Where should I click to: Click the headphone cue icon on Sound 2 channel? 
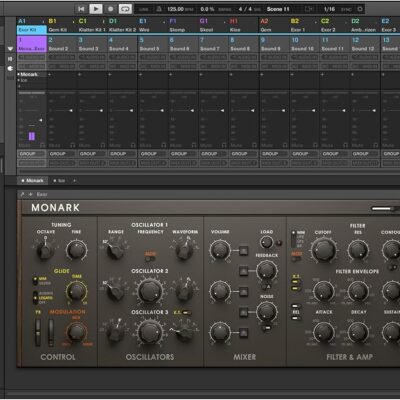[x=73, y=145]
